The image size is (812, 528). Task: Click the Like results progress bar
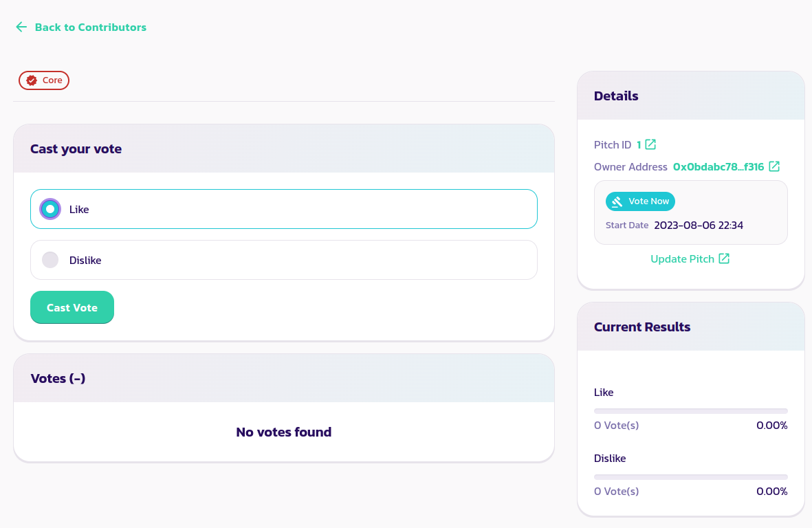(690, 411)
